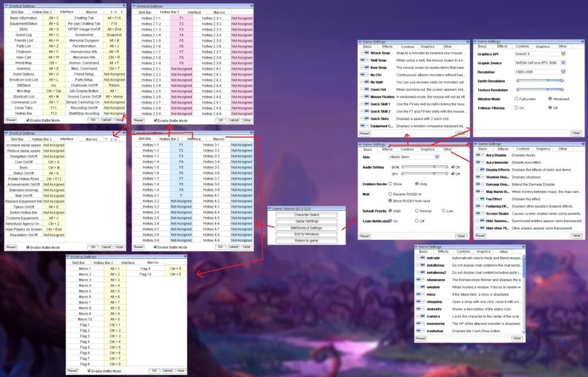
Task: Go to previous page on Interface 2/2
Action: click(x=106, y=139)
